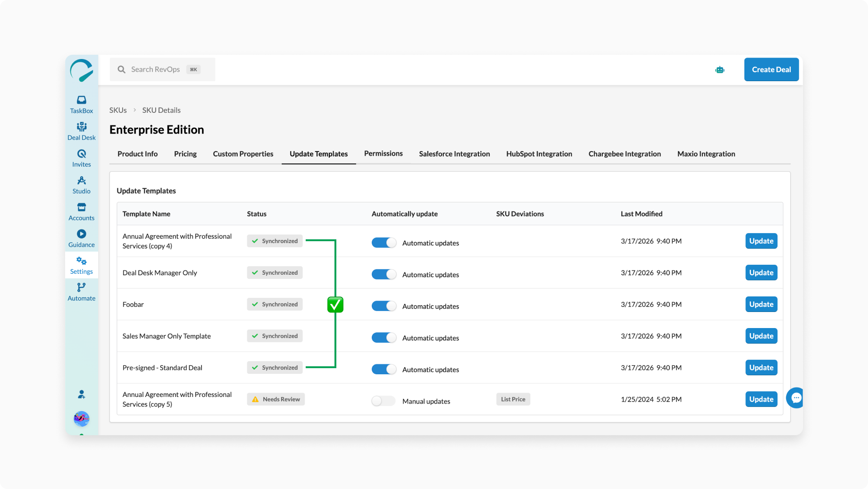
Task: Update the Sales Manager Only Template
Action: [761, 336]
